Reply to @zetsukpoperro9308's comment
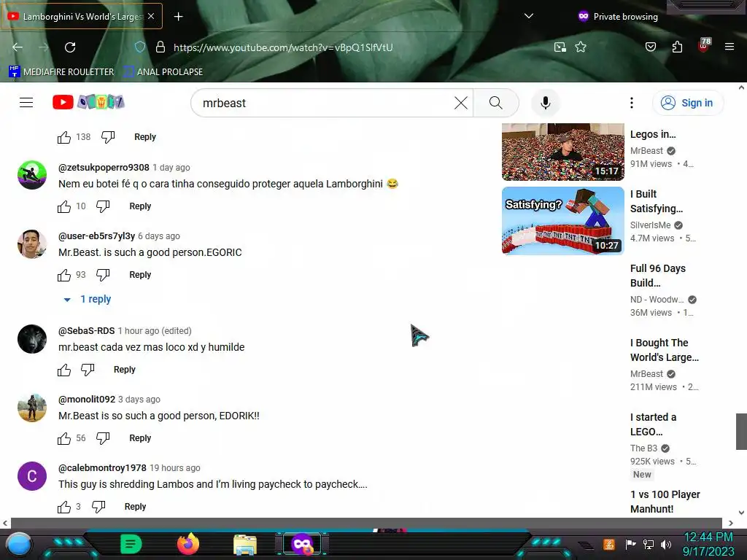Viewport: 747px width, 560px height. [x=140, y=206]
